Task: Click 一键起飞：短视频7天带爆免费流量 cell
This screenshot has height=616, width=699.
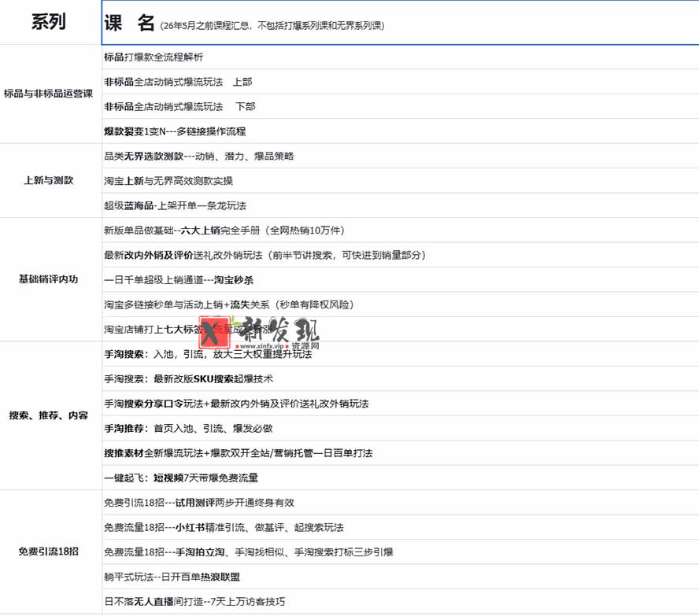Action: (401, 478)
